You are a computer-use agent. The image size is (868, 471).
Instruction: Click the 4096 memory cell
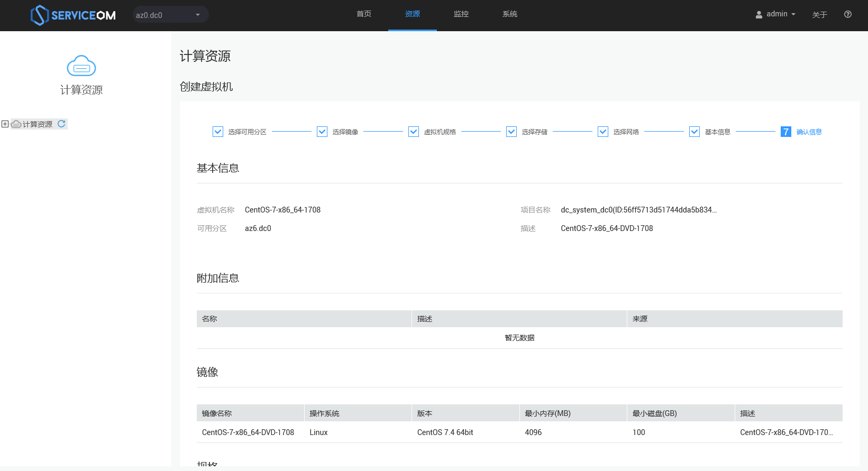coord(533,432)
